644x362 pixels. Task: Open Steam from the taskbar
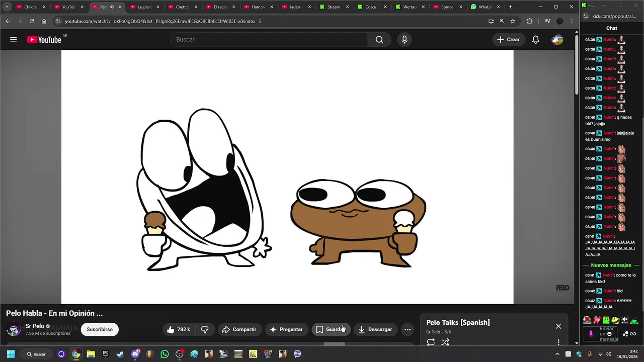point(120,354)
